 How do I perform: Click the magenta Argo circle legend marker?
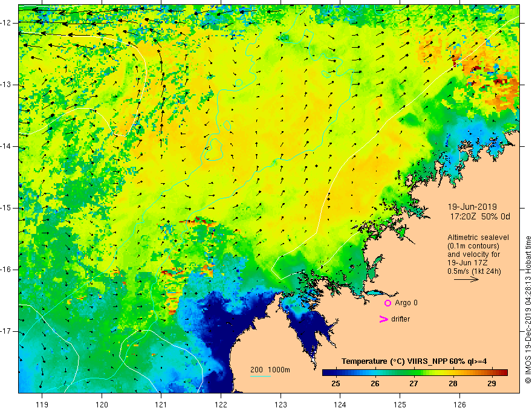point(388,303)
